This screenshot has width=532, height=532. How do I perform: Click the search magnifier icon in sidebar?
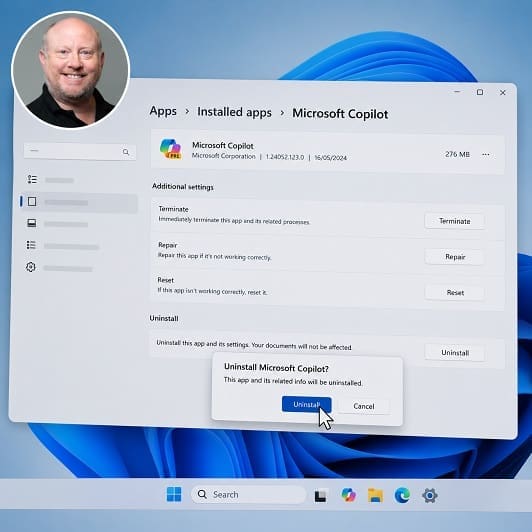[126, 152]
